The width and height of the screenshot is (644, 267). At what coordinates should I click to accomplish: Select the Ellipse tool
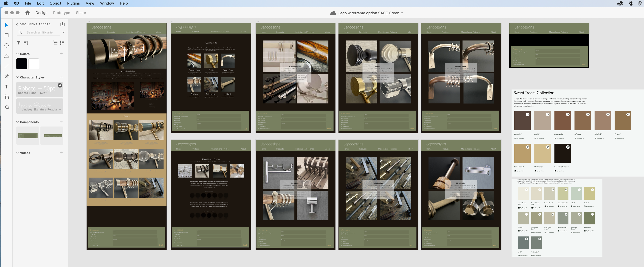pyautogui.click(x=7, y=45)
